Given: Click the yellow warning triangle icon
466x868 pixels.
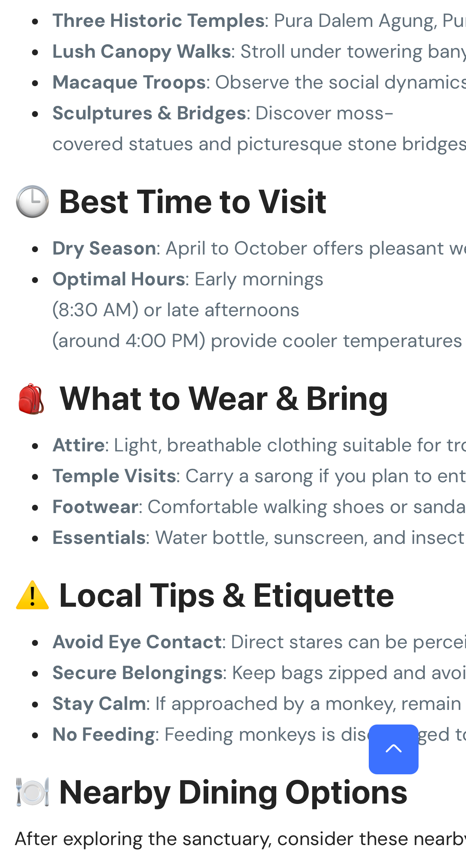Looking at the screenshot, I should (x=32, y=595).
